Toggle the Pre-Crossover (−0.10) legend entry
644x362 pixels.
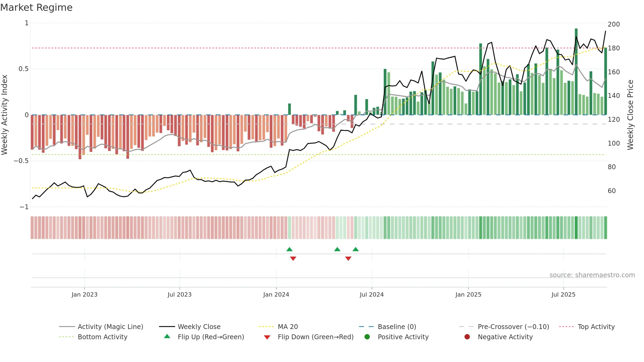point(504,327)
